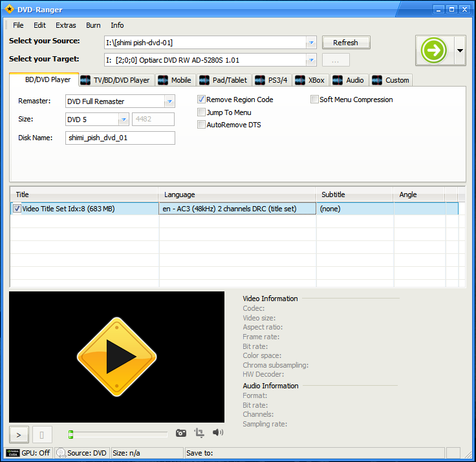Click the PS3/4 tab waveform icon
The width and height of the screenshot is (476, 462).
tap(260, 80)
